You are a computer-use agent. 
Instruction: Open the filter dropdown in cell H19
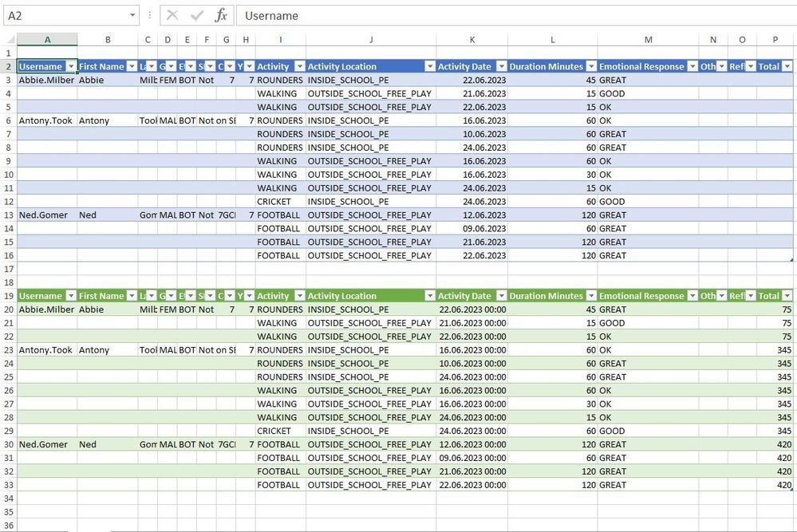[250, 296]
